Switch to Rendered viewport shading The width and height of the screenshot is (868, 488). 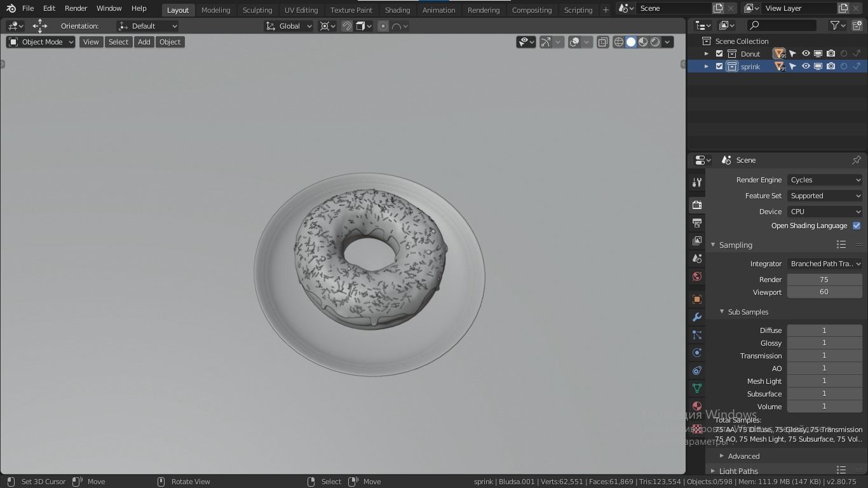[x=655, y=42]
